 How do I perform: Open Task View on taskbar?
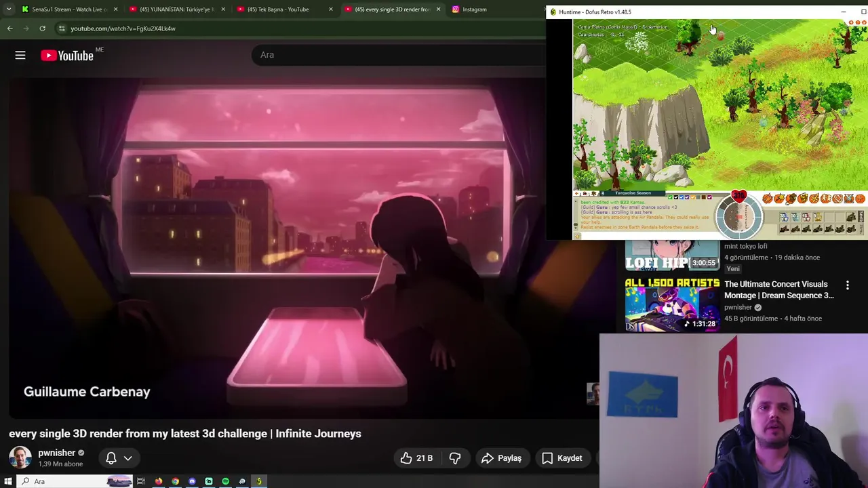141,481
